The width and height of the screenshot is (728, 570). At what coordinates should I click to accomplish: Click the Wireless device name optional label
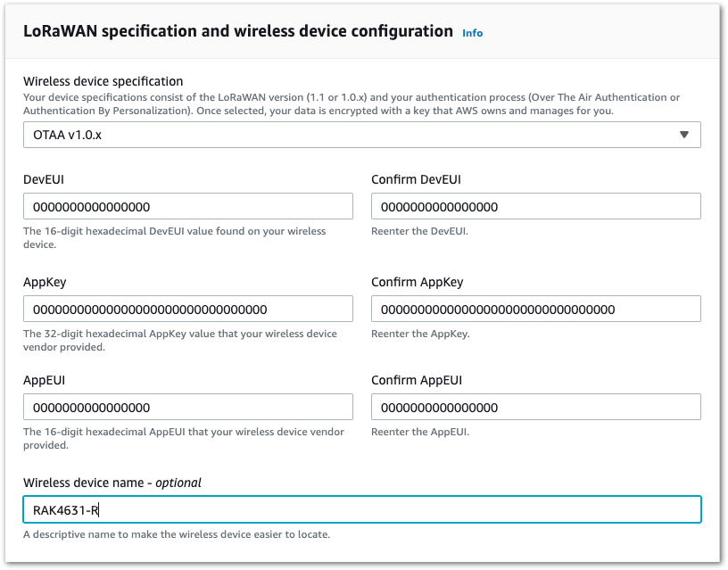pos(112,483)
